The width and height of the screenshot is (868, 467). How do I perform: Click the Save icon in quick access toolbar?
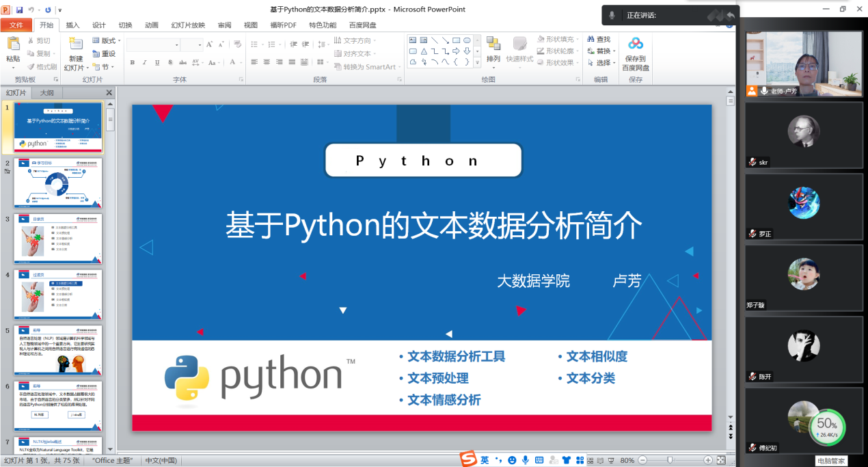19,10
